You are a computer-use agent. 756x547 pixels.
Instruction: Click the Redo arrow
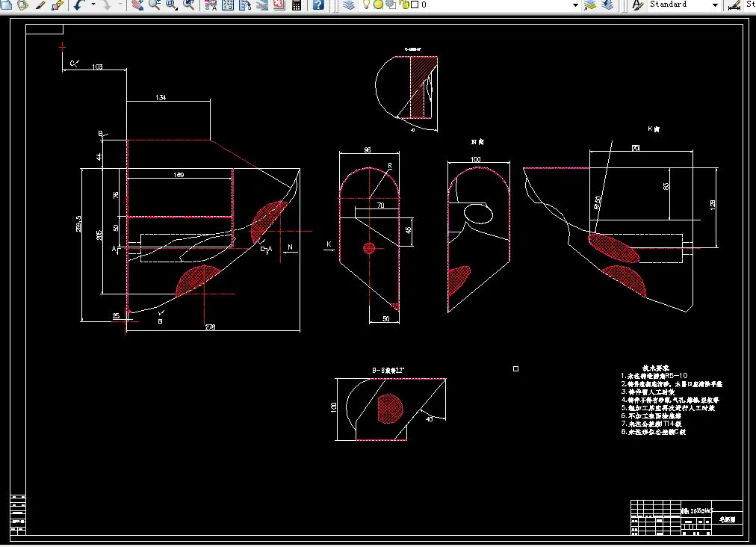coord(105,4)
